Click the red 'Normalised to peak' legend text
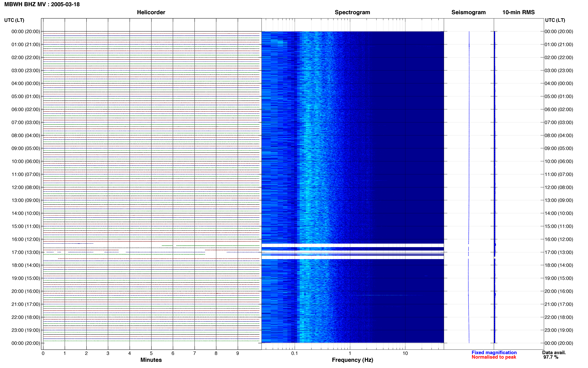Viewport: 588px width, 368px height. (494, 357)
